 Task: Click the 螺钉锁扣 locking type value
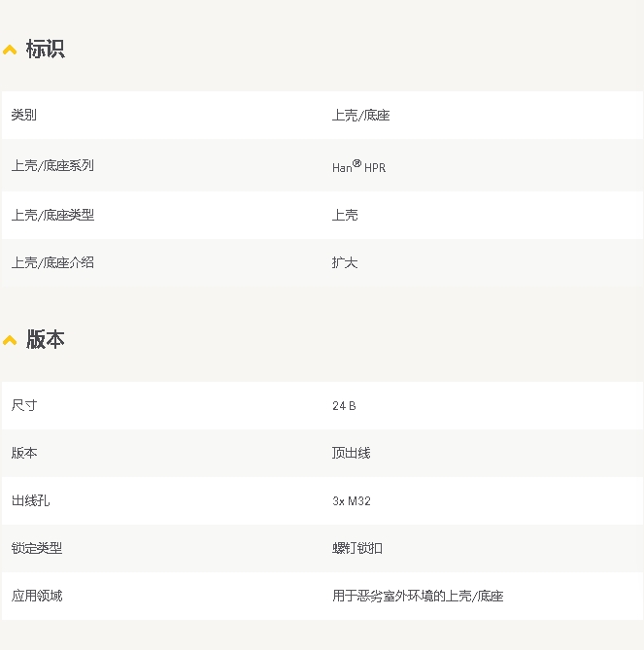(x=356, y=548)
